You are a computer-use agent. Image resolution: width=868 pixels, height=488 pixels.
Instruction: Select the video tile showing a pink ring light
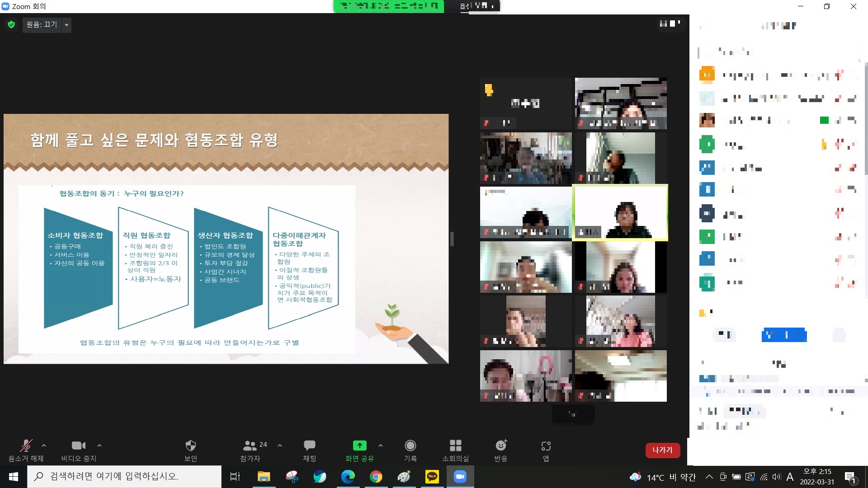526,376
